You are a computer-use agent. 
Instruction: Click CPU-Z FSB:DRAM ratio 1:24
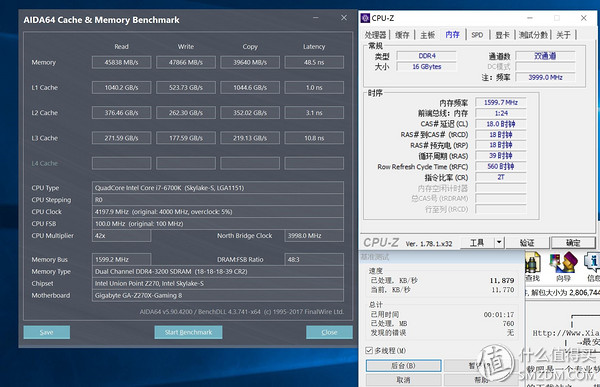[x=501, y=113]
